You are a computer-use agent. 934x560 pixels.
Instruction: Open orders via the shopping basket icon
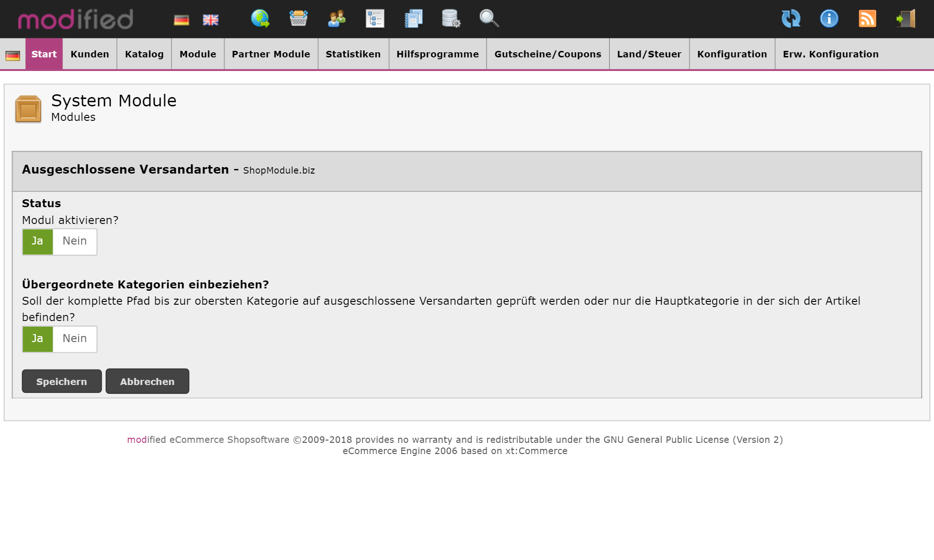click(298, 19)
